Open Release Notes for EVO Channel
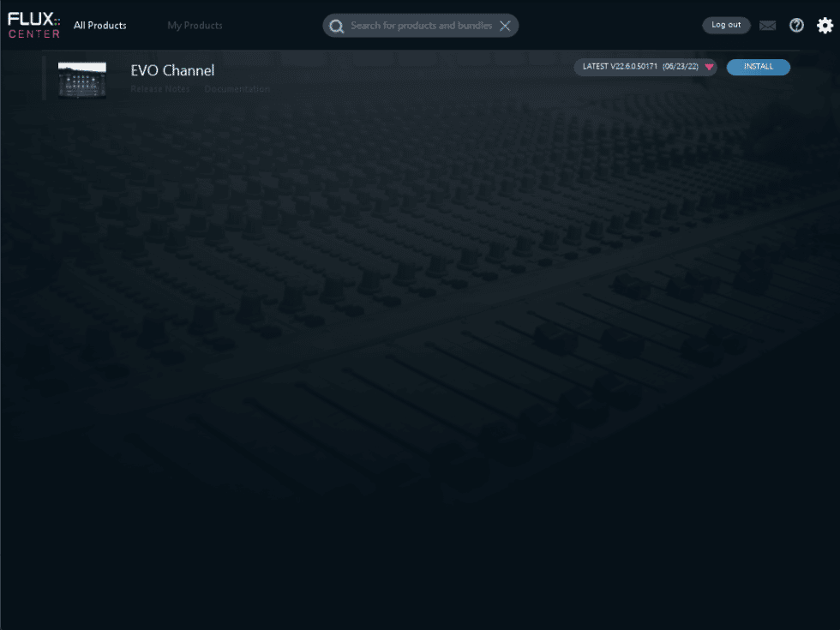The height and width of the screenshot is (630, 840). click(160, 88)
